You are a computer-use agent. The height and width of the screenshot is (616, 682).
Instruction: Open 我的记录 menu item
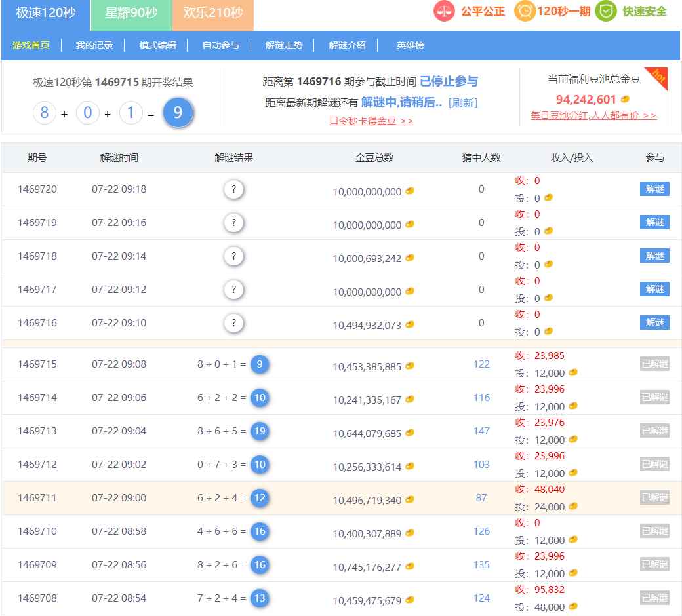[94, 45]
